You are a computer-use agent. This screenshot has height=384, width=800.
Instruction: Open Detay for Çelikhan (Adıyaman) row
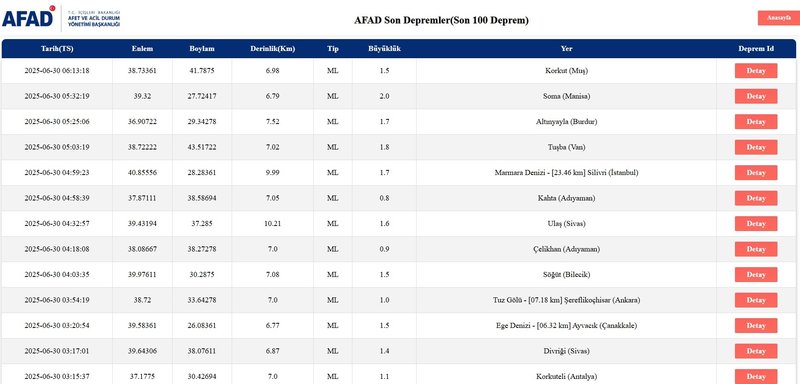pos(756,249)
